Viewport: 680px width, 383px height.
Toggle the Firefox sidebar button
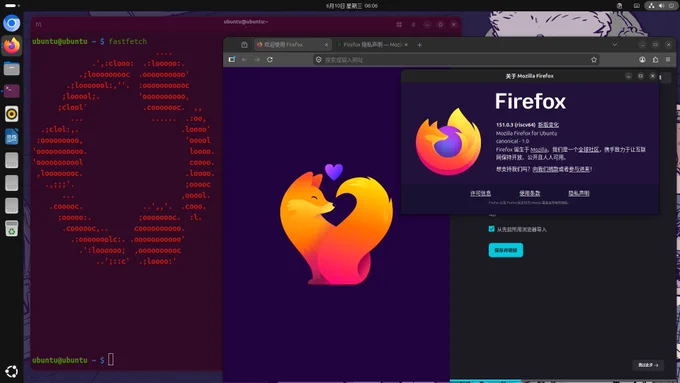[232, 59]
